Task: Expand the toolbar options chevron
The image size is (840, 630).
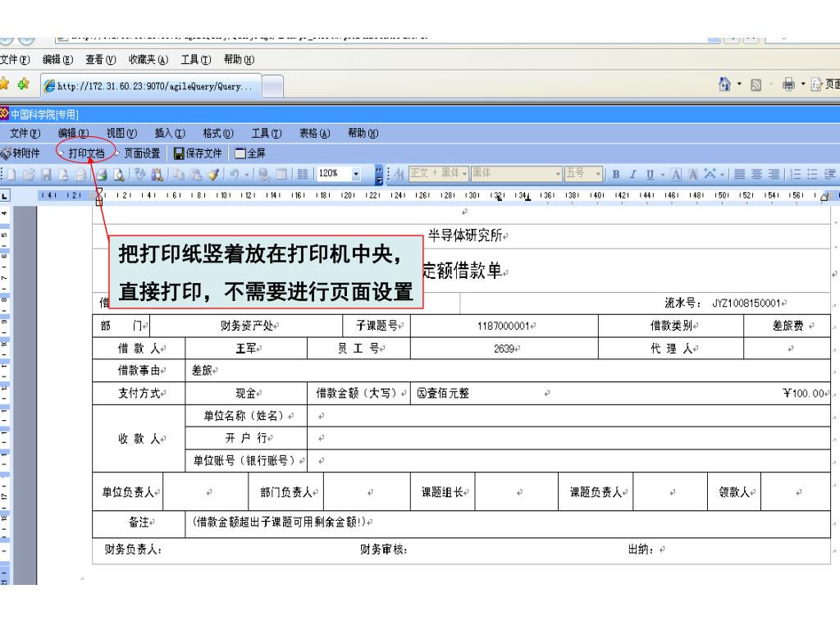Action: (x=379, y=174)
